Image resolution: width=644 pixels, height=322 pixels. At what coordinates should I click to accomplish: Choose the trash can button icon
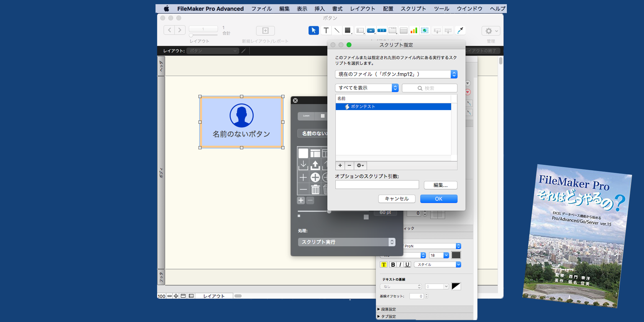point(315,189)
